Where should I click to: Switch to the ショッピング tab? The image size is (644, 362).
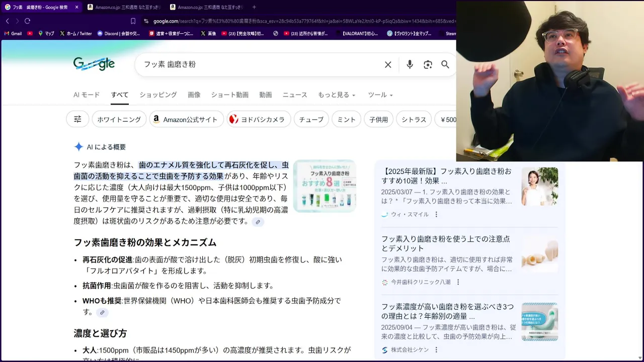coord(158,95)
